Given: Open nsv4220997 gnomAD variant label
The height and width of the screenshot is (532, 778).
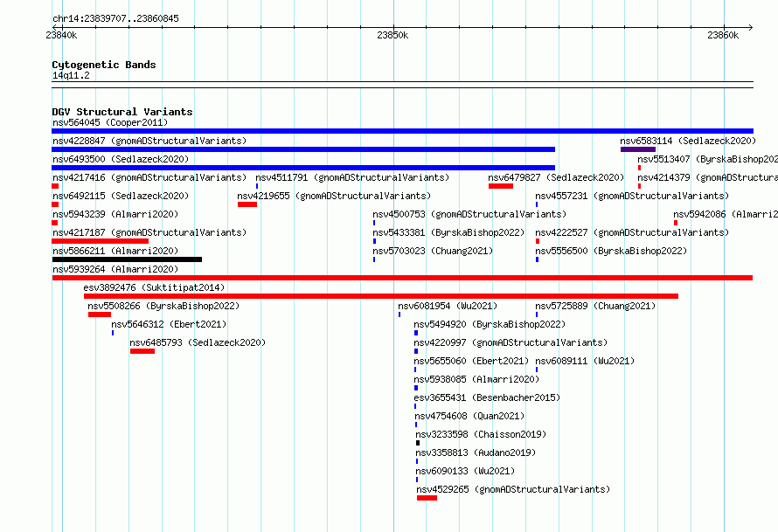Looking at the screenshot, I should (511, 342).
